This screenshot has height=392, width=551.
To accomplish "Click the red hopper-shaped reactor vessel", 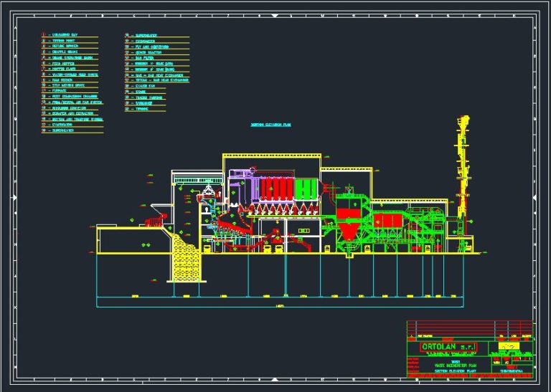I will (x=349, y=222).
